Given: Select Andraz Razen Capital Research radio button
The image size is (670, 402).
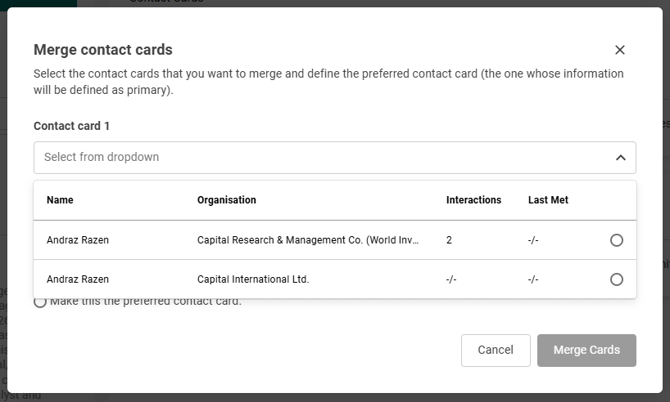Looking at the screenshot, I should (616, 240).
